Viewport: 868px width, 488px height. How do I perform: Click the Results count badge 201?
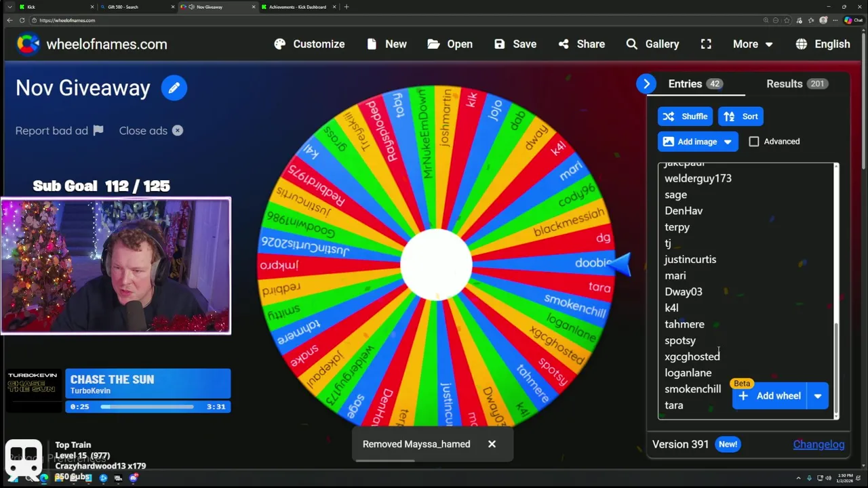click(x=817, y=84)
